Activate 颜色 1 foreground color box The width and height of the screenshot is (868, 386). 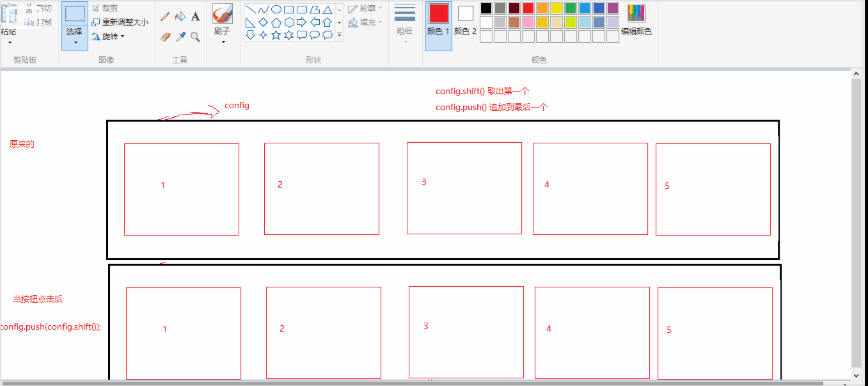(439, 26)
